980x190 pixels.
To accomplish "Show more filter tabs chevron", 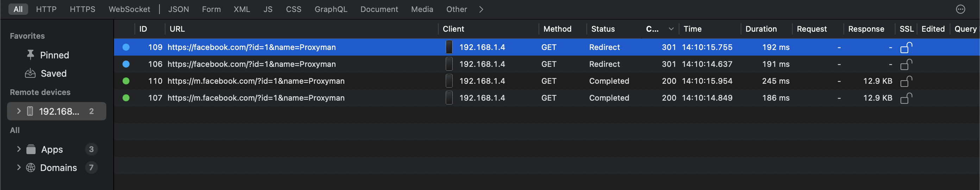I will click(481, 9).
